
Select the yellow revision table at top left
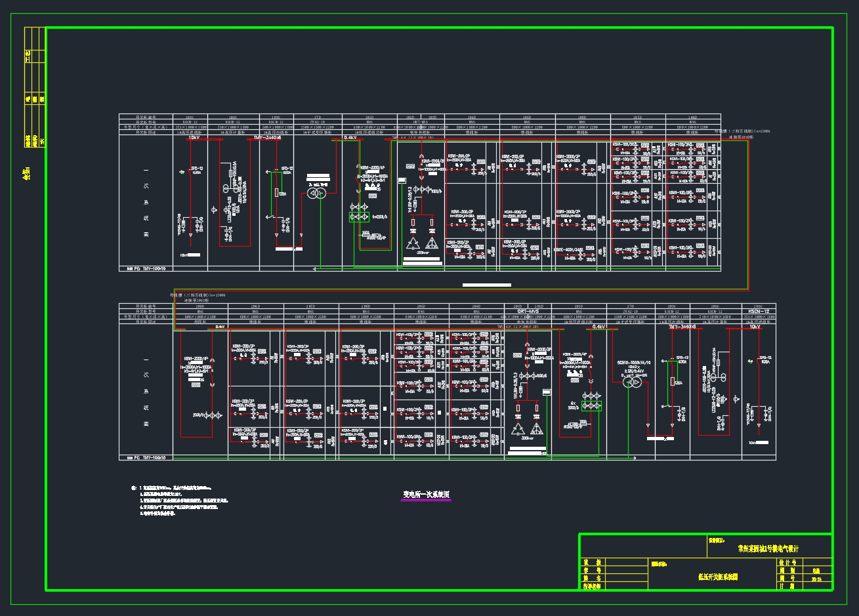coord(34,88)
